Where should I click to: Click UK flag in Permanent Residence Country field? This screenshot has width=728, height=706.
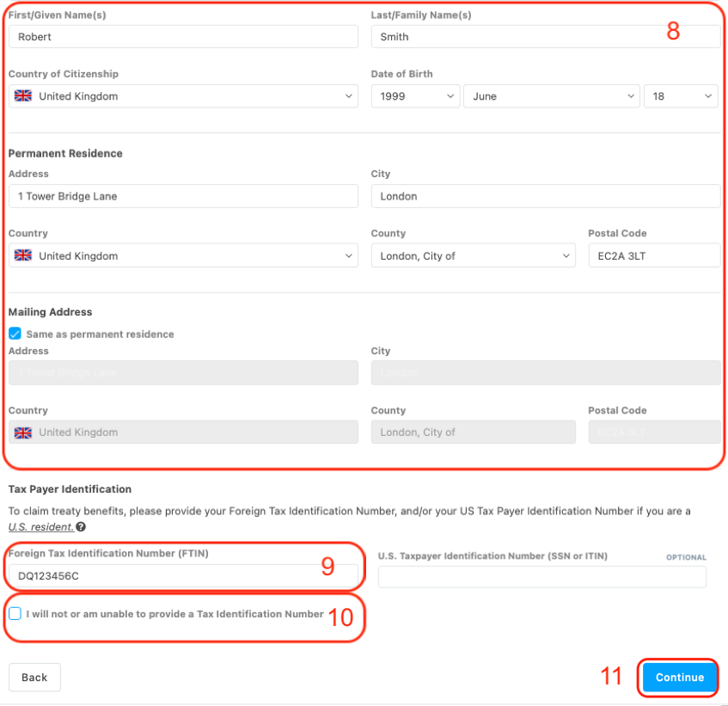coord(23,255)
